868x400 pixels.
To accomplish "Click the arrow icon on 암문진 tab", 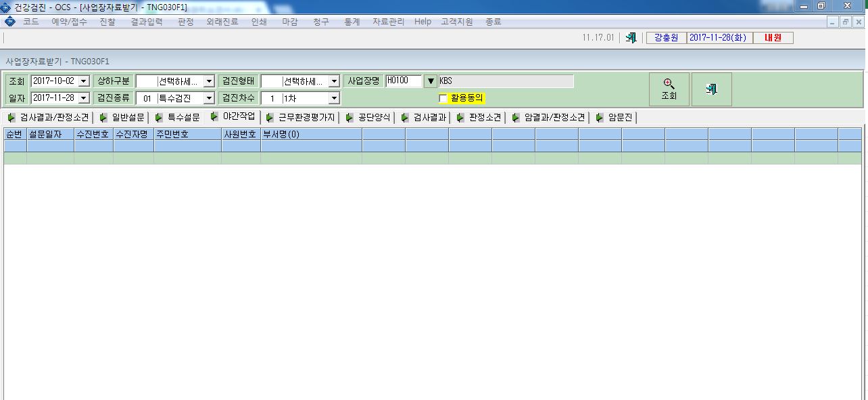I will click(x=600, y=118).
